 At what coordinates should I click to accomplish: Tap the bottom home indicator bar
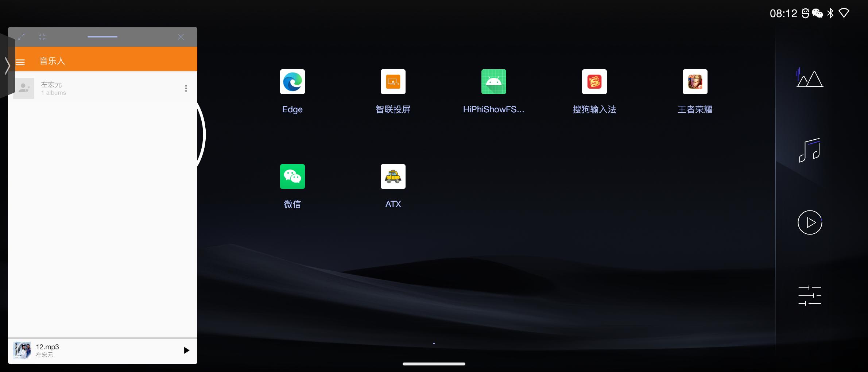[434, 364]
